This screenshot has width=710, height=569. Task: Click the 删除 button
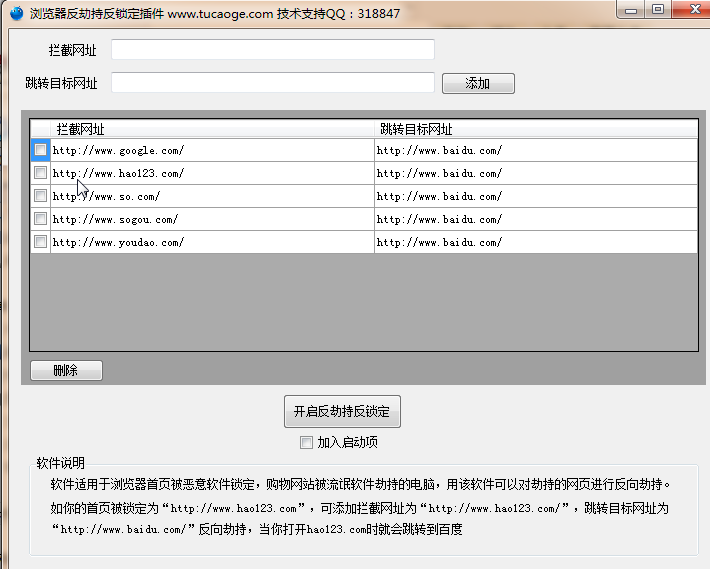[67, 370]
